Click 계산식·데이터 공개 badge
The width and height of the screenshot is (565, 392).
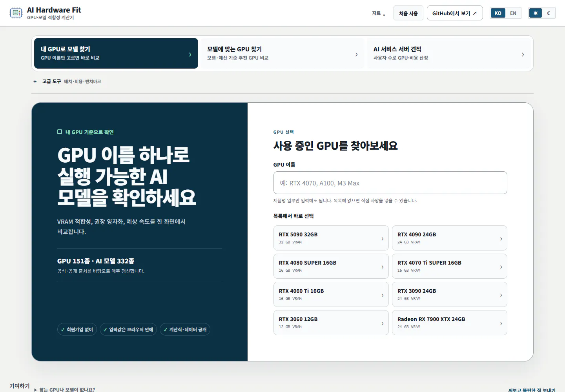click(185, 329)
